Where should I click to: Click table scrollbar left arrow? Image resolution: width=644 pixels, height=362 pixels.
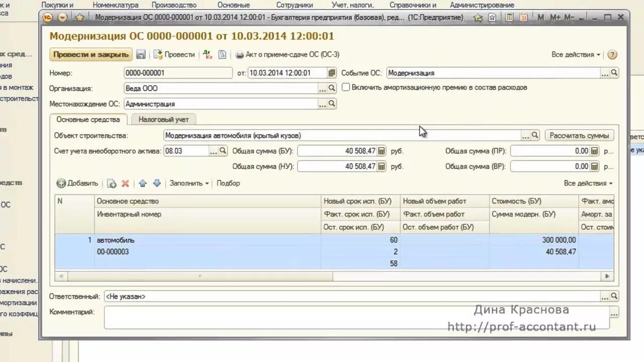(61, 276)
